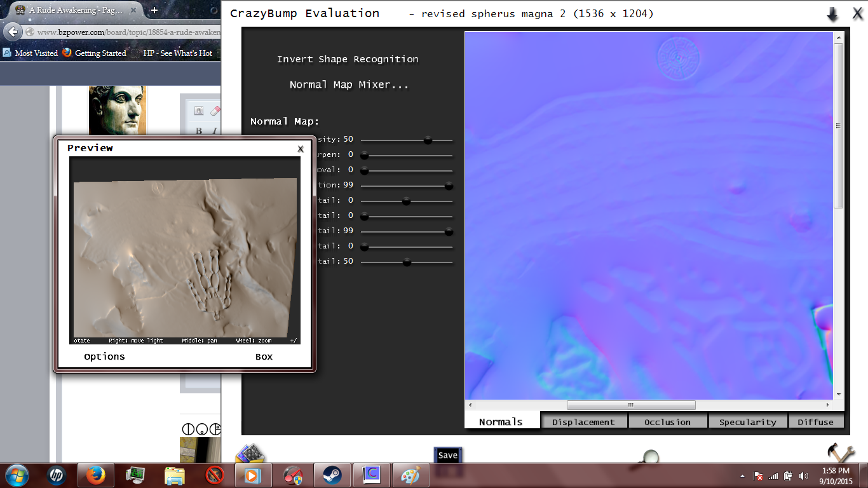Switch to CrazyBump using its taskbar speedometer icon
This screenshot has height=488, width=868.
tap(292, 475)
